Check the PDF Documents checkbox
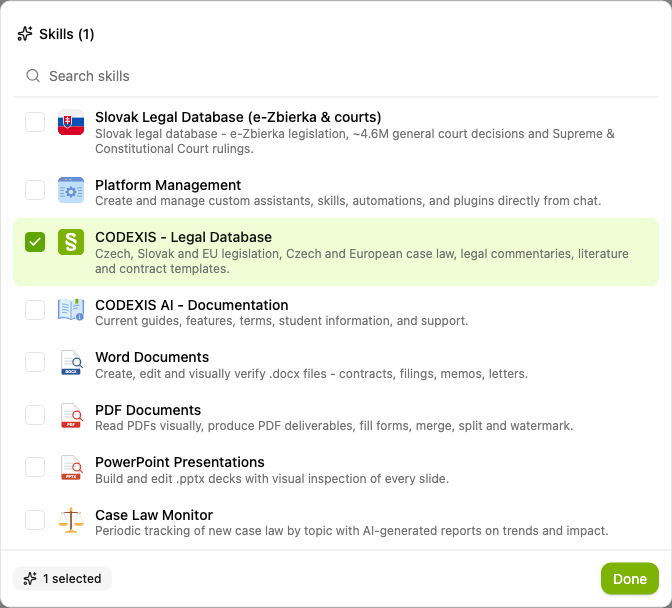 coord(35,415)
